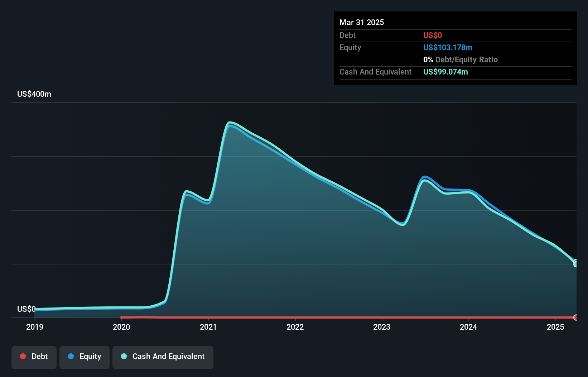The image size is (588, 377).
Task: Click the 2022 x-axis label
Action: point(295,327)
